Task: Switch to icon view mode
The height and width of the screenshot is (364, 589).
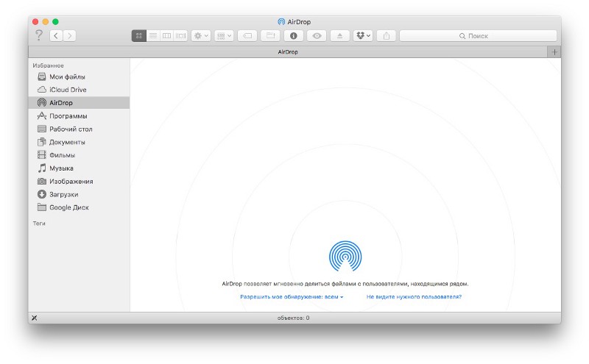Action: 138,35
